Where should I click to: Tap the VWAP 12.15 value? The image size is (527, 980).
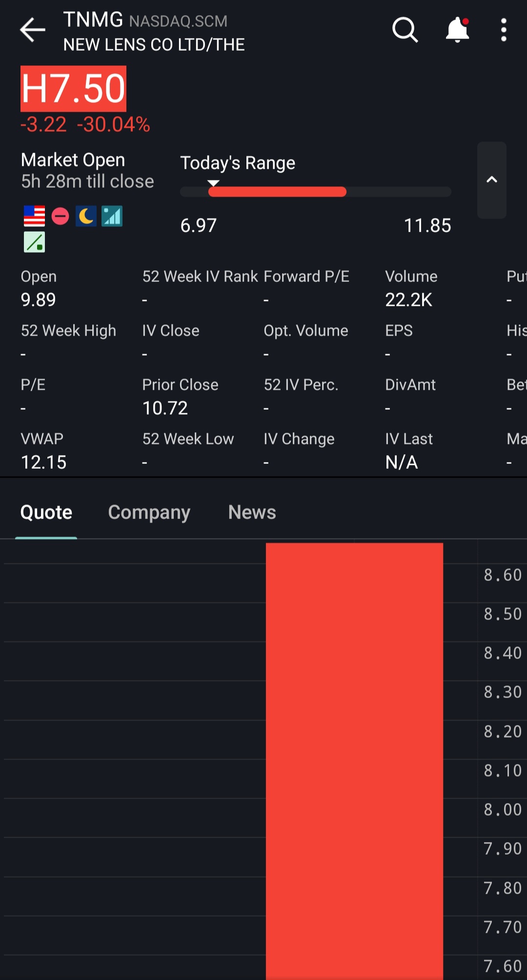click(x=43, y=462)
